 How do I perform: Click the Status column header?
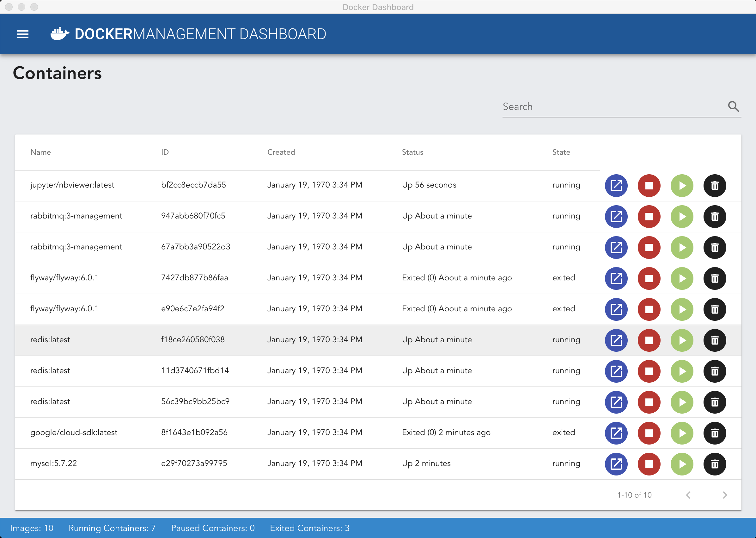point(412,152)
